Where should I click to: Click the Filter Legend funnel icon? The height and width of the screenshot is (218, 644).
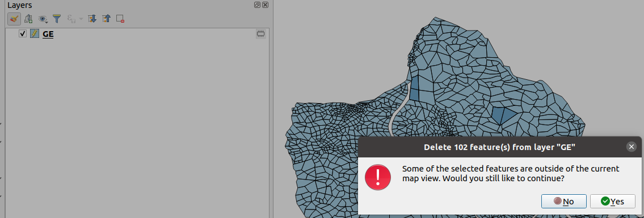coord(57,19)
